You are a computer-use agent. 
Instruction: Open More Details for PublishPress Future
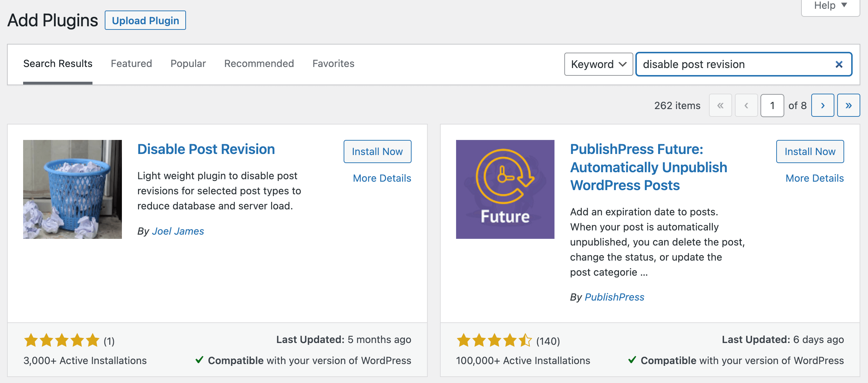[x=814, y=178]
